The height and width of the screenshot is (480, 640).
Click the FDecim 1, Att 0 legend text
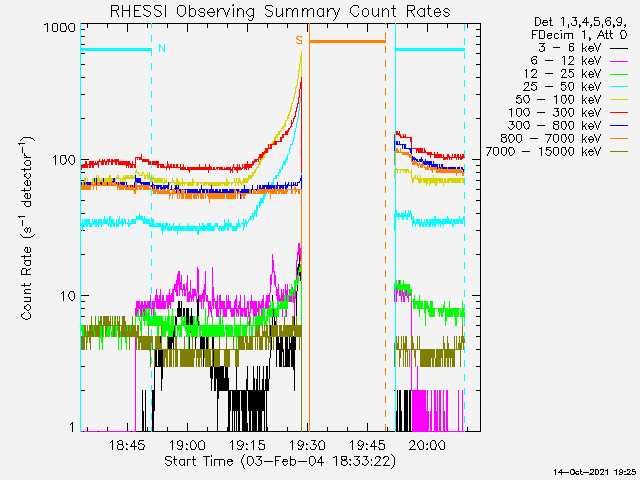pyautogui.click(x=579, y=35)
